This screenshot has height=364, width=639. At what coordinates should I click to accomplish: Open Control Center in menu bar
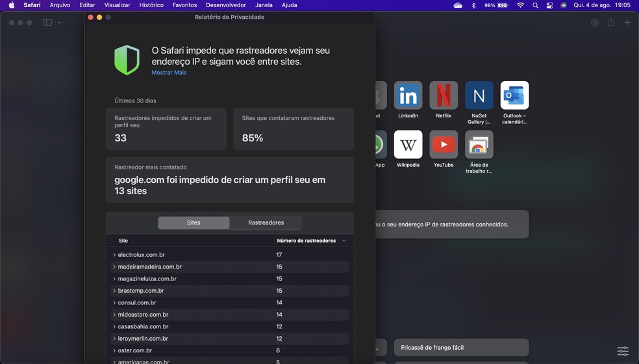[549, 5]
